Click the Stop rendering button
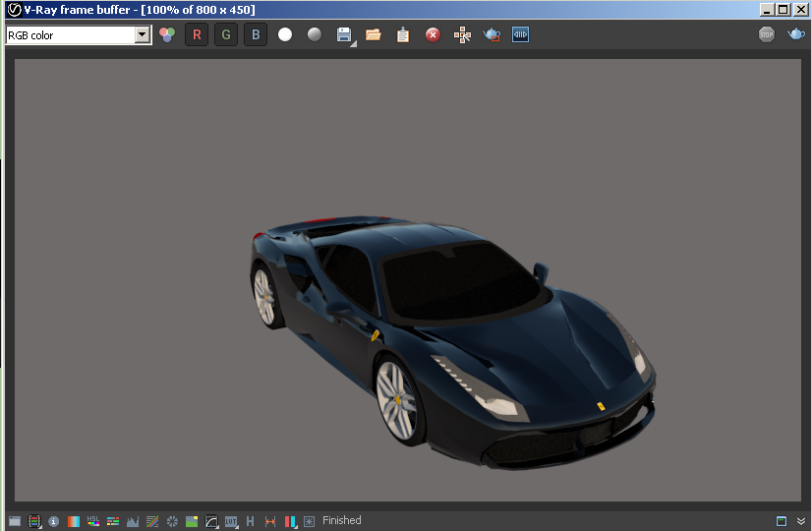Screen dimensions: 812x531 (767, 34)
